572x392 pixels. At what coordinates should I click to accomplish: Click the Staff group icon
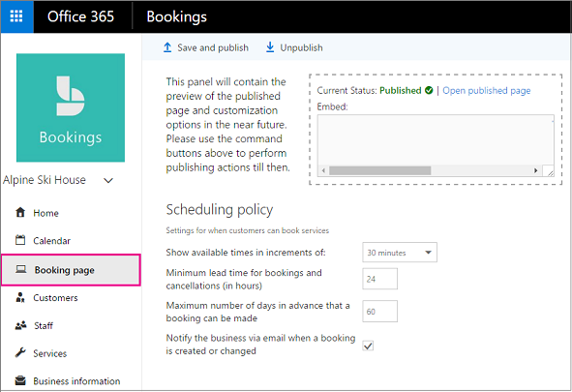coord(20,325)
